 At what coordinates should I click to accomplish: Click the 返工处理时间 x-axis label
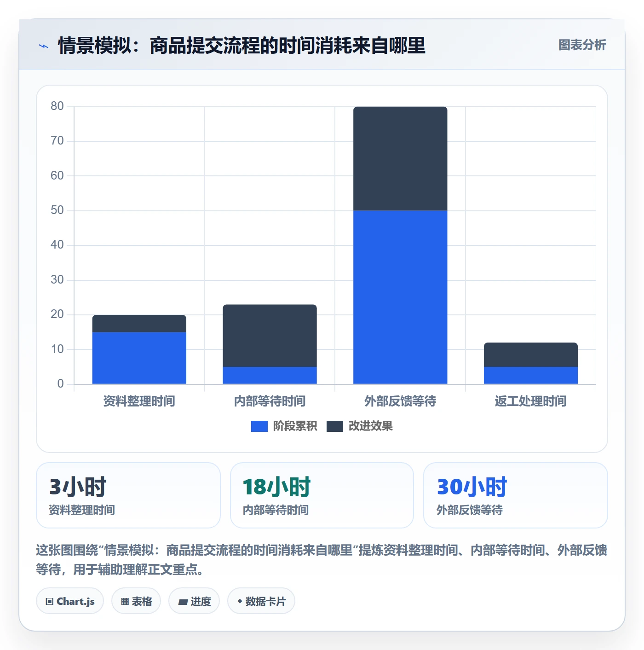coord(531,401)
